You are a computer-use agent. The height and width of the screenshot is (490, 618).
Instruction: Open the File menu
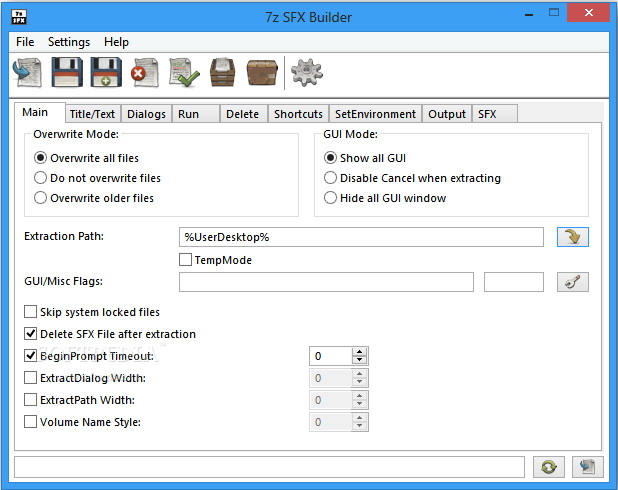[x=25, y=42]
